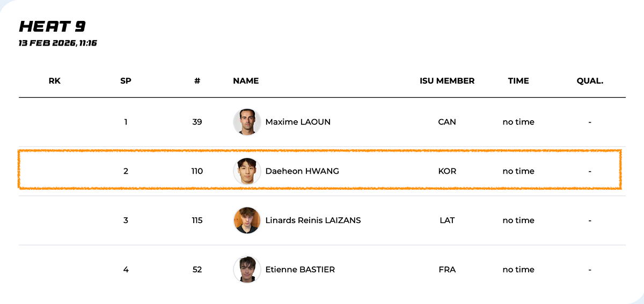The image size is (644, 304).
Task: Open Maxime LAOUN's profile photo
Action: [x=247, y=122]
